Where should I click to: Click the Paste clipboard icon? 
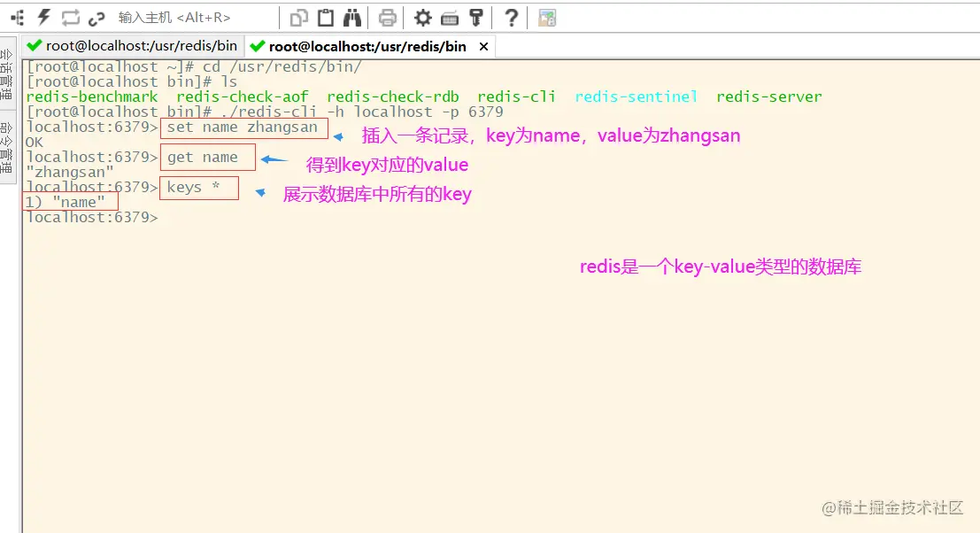click(x=326, y=18)
